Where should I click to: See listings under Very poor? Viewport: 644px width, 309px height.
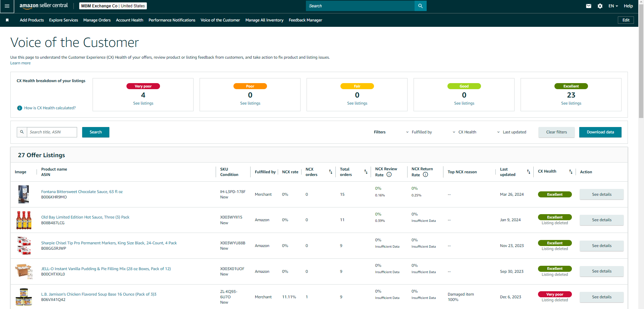point(143,103)
